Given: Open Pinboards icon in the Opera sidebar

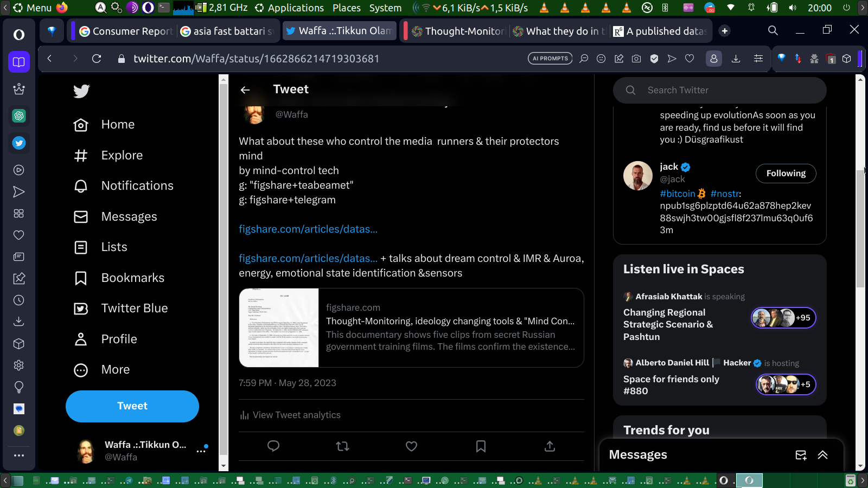Looking at the screenshot, I should coord(19,278).
